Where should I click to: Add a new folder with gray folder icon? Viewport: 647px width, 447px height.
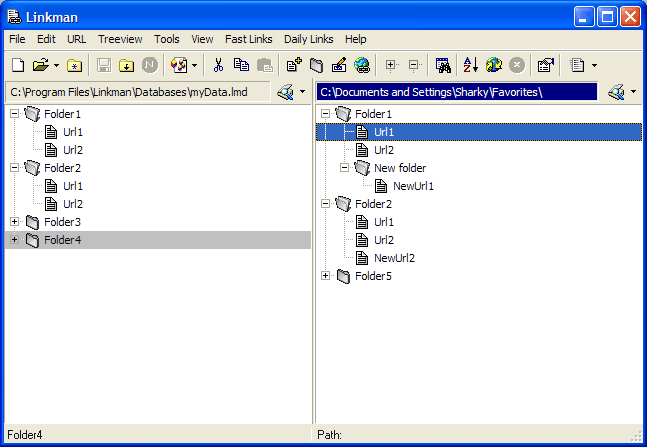coord(316,65)
